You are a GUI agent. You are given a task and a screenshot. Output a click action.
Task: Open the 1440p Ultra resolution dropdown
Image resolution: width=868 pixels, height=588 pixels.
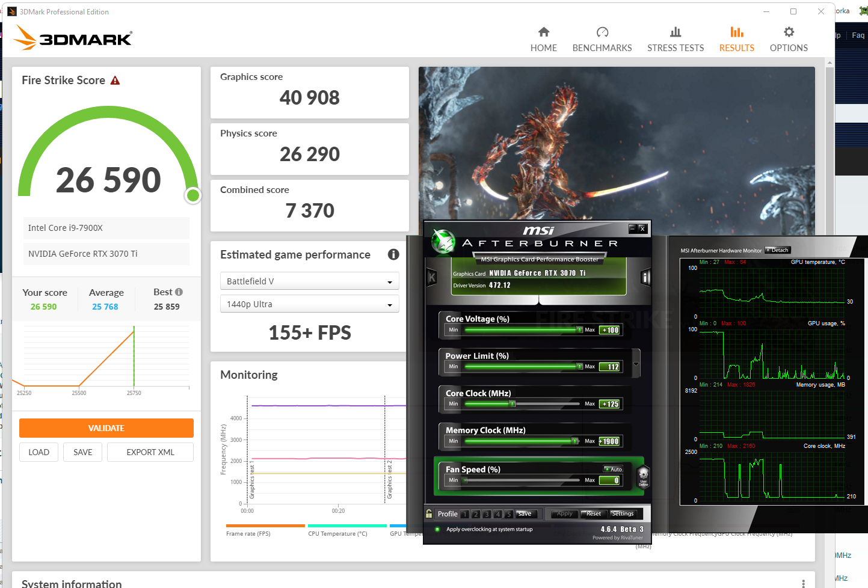tap(309, 304)
